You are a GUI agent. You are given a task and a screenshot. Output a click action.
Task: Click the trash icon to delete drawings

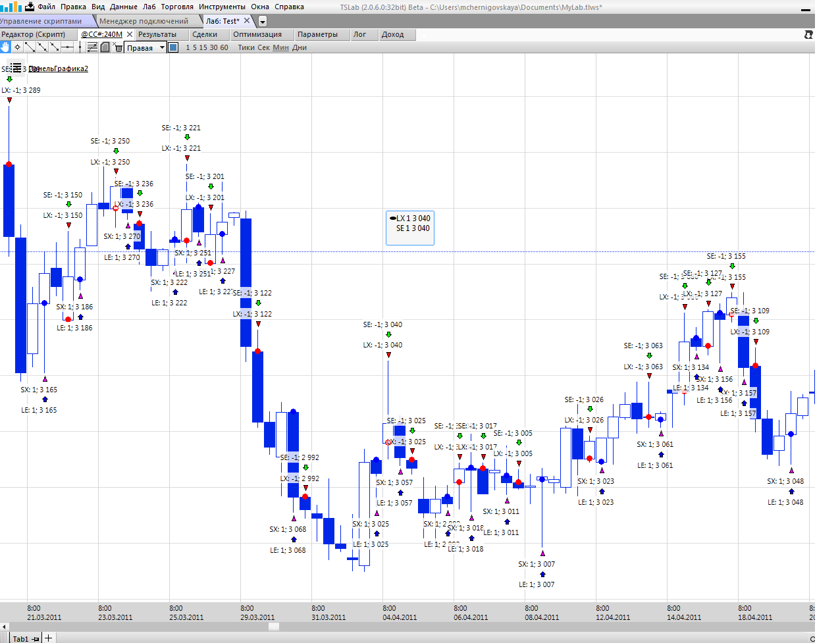tap(118, 47)
